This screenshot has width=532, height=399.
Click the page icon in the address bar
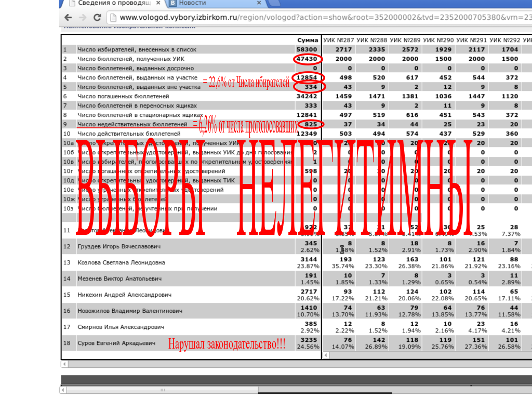click(x=113, y=18)
